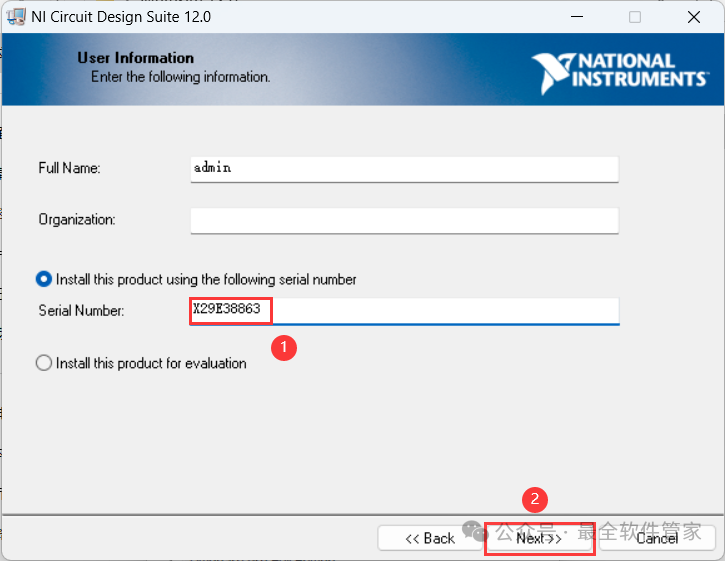Image resolution: width=725 pixels, height=561 pixels.
Task: Click the "Serial Number:" label
Action: click(81, 311)
